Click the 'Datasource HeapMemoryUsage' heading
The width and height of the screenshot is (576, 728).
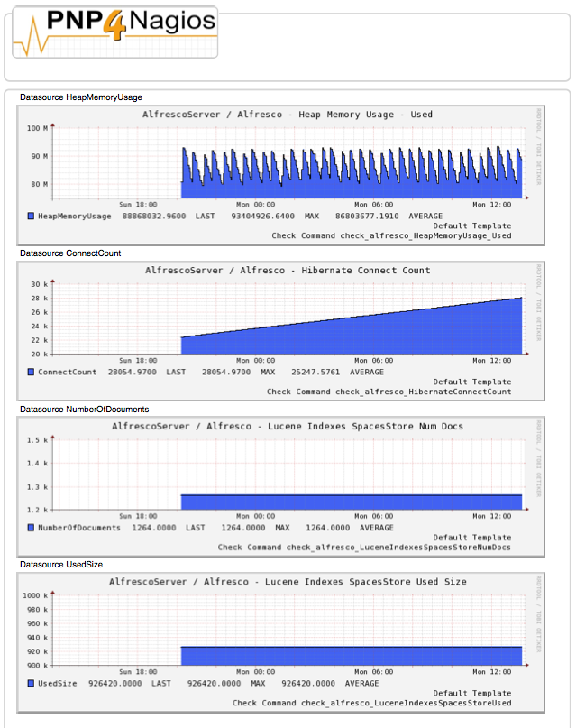(x=81, y=97)
